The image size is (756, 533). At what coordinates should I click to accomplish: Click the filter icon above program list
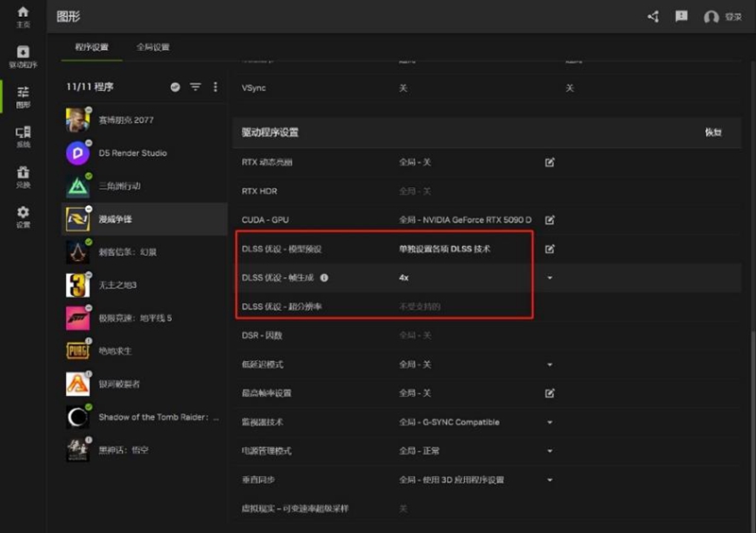196,87
